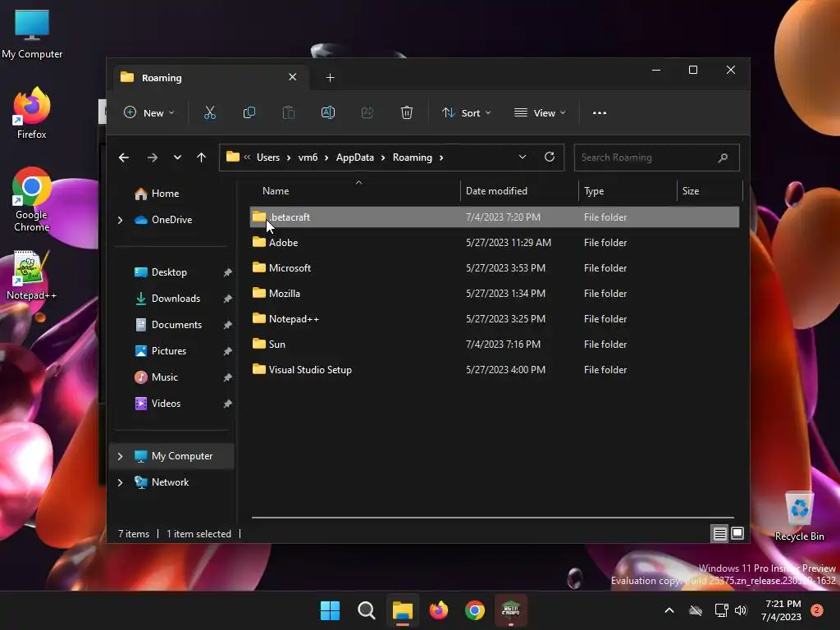Open the Sort dropdown menu
Screen dimensions: 840x630
[x=466, y=112]
